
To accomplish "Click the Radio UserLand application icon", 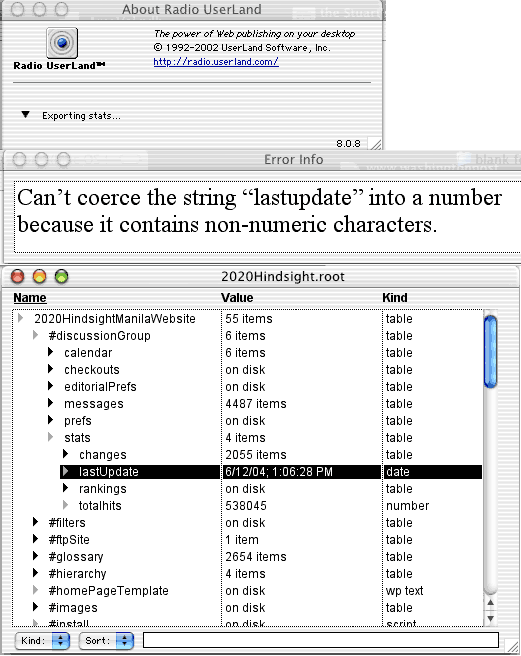I will [62, 43].
